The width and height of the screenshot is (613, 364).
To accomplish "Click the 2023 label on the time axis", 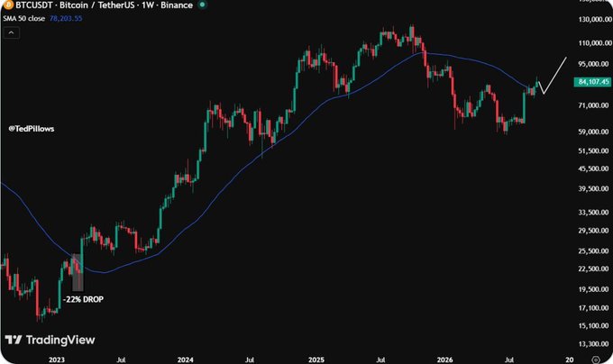I will point(57,359).
